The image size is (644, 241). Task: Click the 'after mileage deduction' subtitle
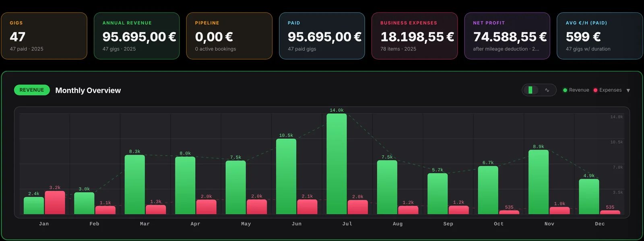[x=506, y=49]
